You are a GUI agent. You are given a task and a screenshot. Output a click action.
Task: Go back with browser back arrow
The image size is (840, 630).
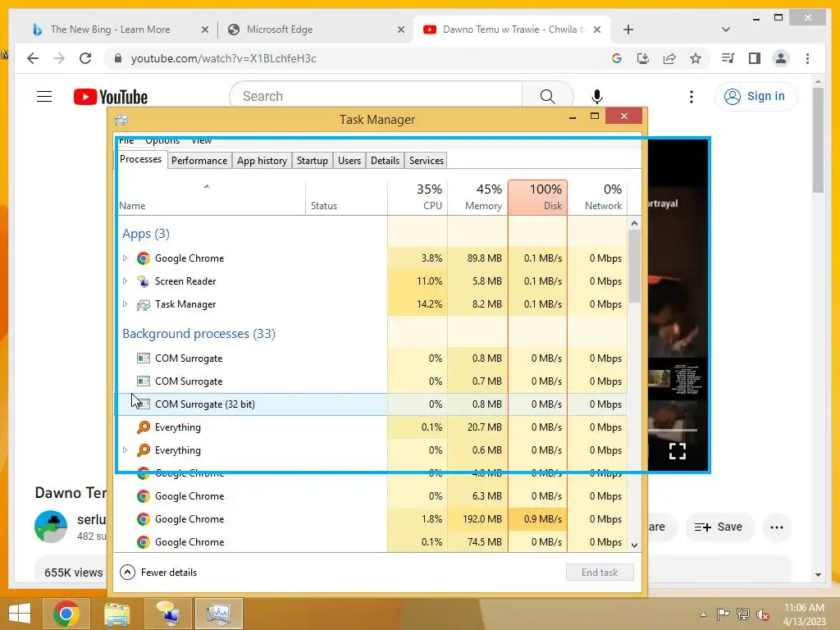[x=33, y=58]
